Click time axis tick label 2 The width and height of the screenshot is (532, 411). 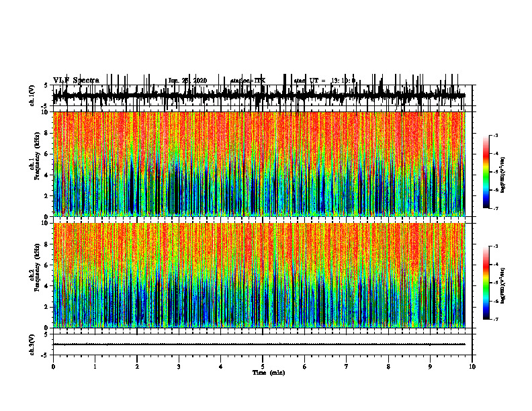[137, 366]
